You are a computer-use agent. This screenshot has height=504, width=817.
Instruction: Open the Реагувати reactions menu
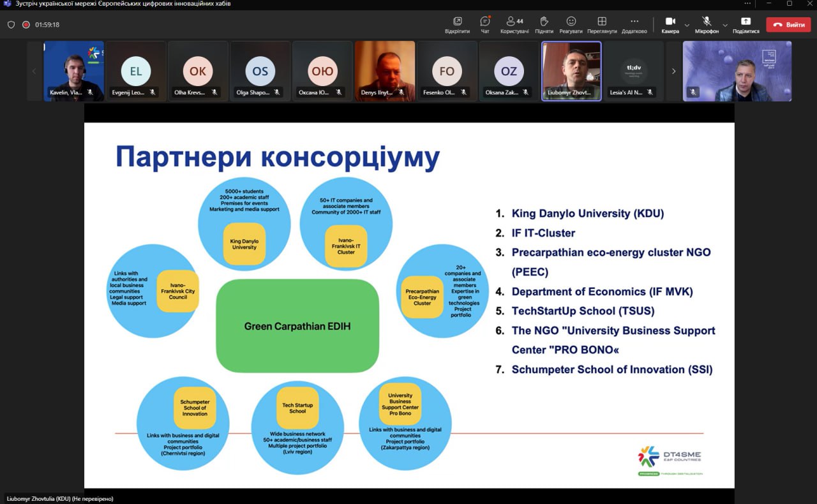click(571, 24)
